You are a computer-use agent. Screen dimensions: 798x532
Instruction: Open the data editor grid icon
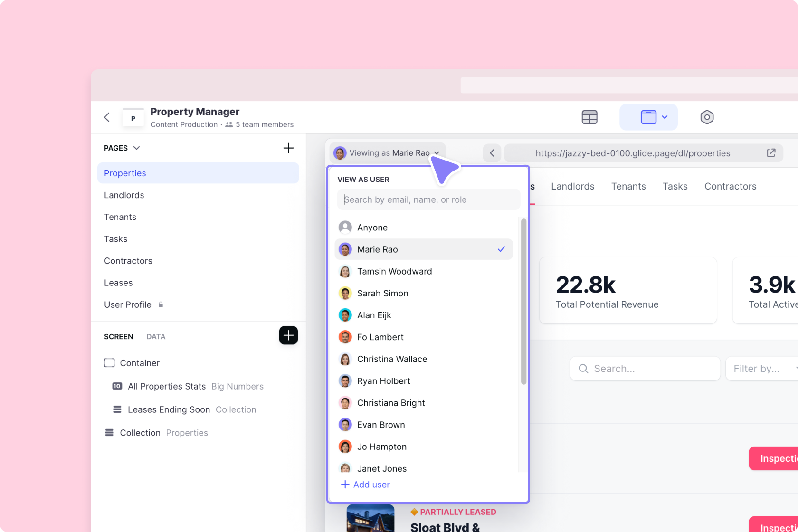(x=589, y=117)
